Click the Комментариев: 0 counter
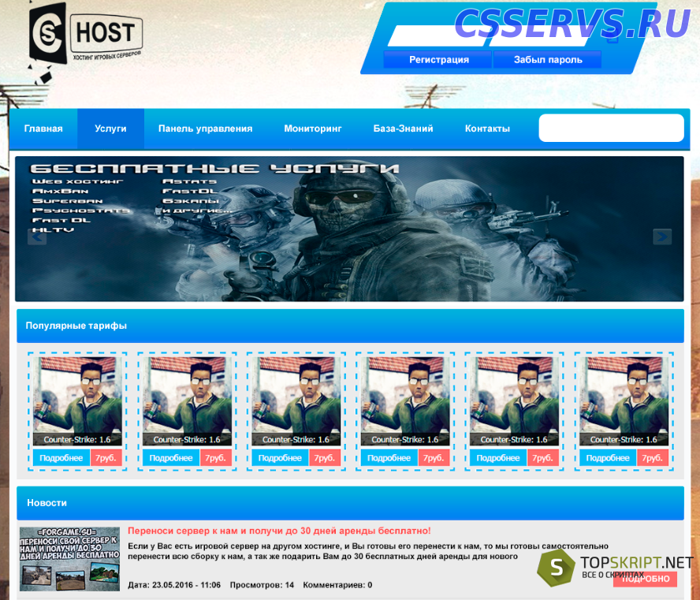 (x=337, y=585)
